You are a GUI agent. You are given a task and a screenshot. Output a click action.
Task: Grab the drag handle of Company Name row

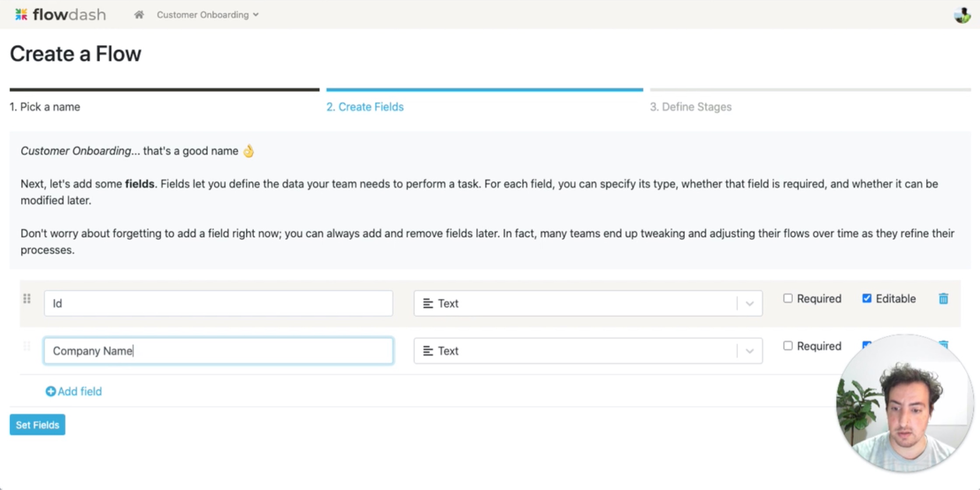pyautogui.click(x=27, y=346)
